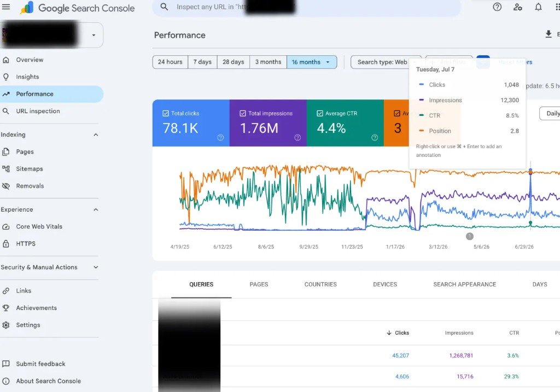Open the hamburger main menu
This screenshot has height=392, width=560.
click(x=6, y=7)
